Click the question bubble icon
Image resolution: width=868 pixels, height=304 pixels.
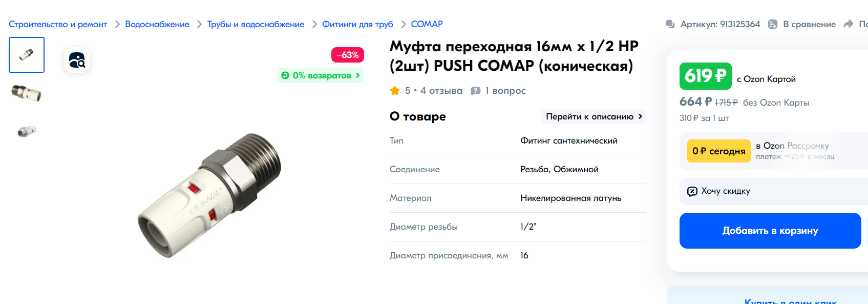tap(476, 91)
